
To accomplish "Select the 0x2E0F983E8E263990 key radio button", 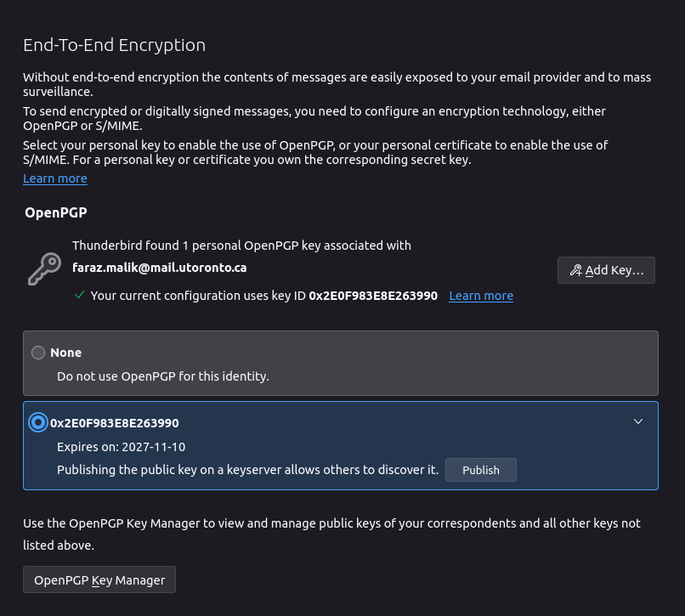I will tap(38, 422).
